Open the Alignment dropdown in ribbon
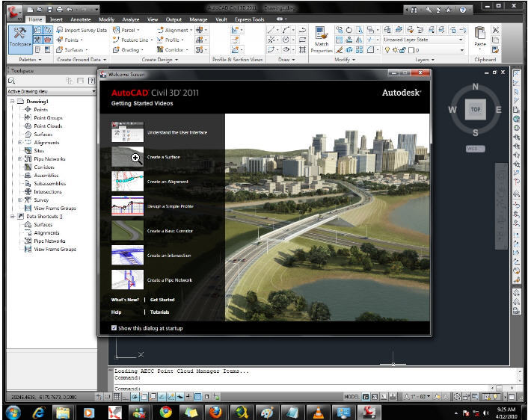 point(174,30)
